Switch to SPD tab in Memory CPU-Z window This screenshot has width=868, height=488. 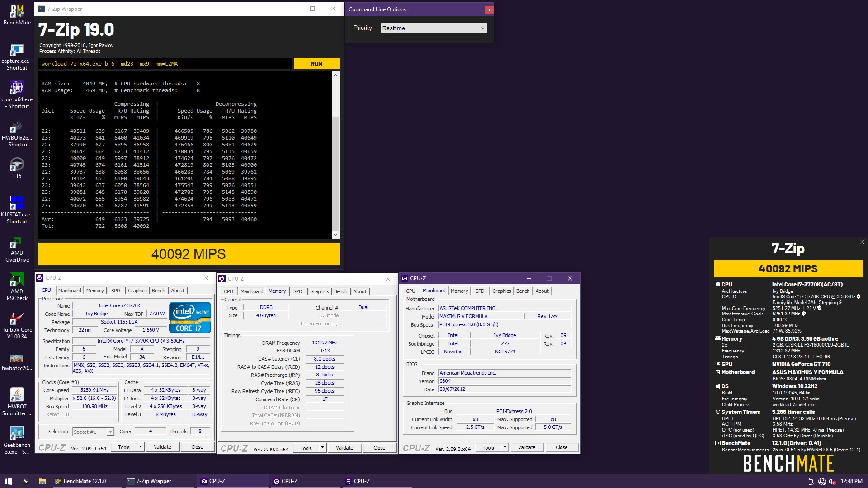297,291
